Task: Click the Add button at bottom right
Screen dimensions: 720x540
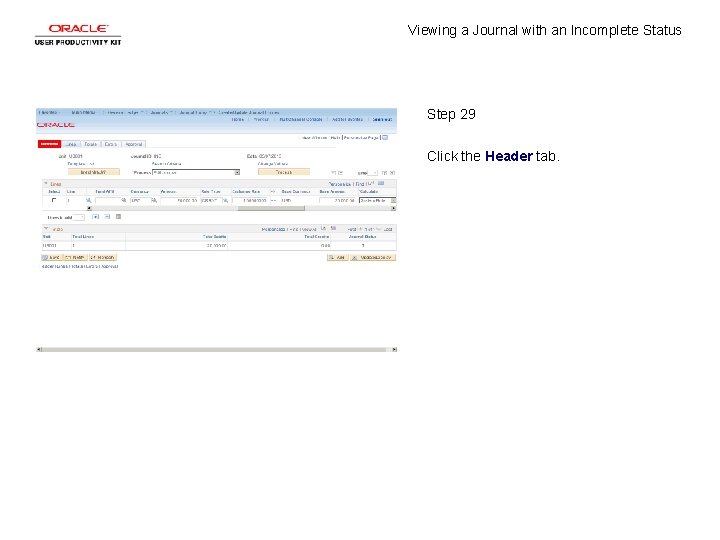Action: pyautogui.click(x=337, y=258)
